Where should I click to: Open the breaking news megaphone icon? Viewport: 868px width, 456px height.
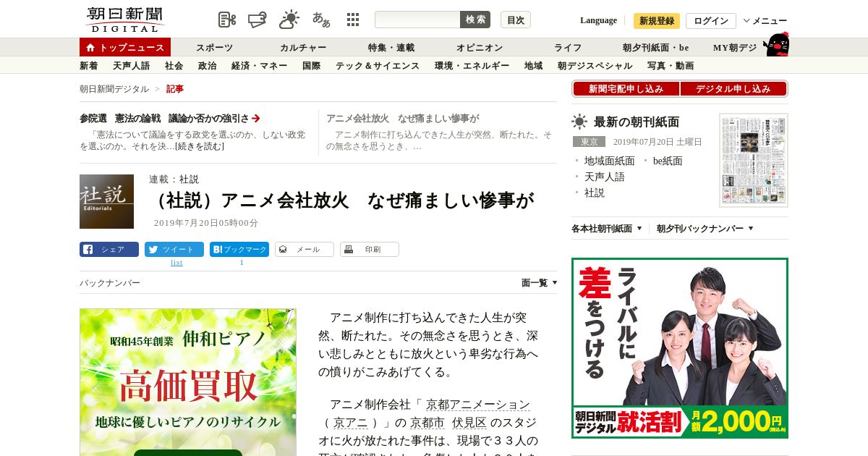tap(258, 20)
